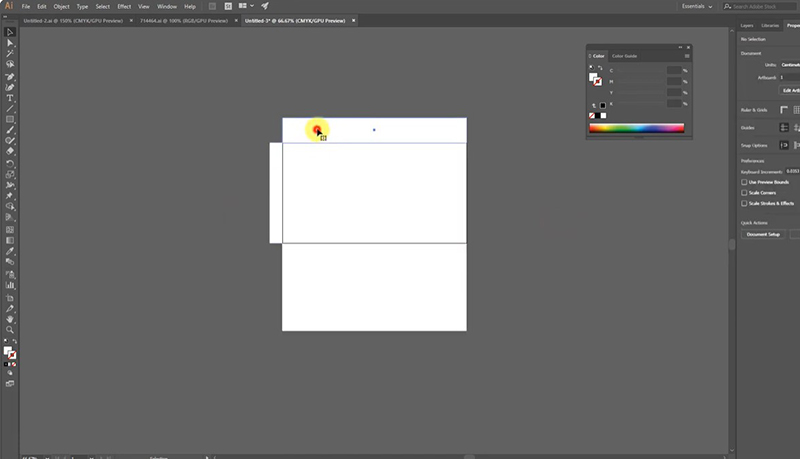Pick a color from the spectrum bar
This screenshot has height=459, width=800.
pyautogui.click(x=636, y=128)
